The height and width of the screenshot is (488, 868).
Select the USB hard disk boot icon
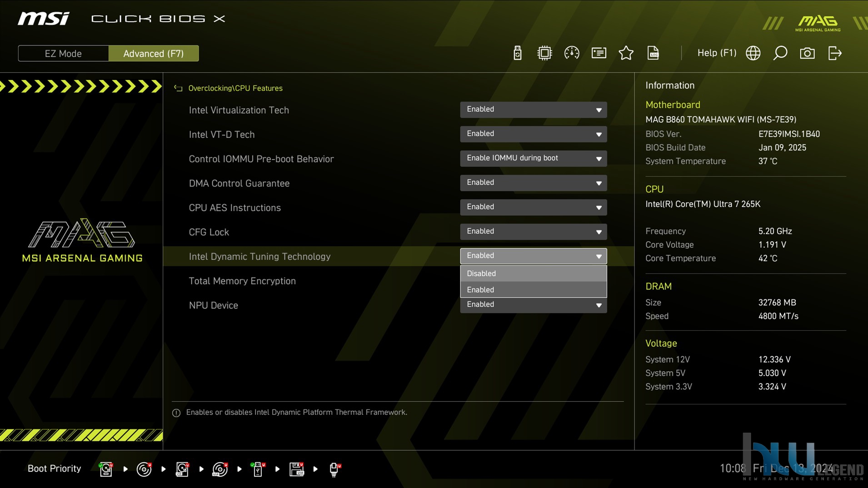point(182,469)
